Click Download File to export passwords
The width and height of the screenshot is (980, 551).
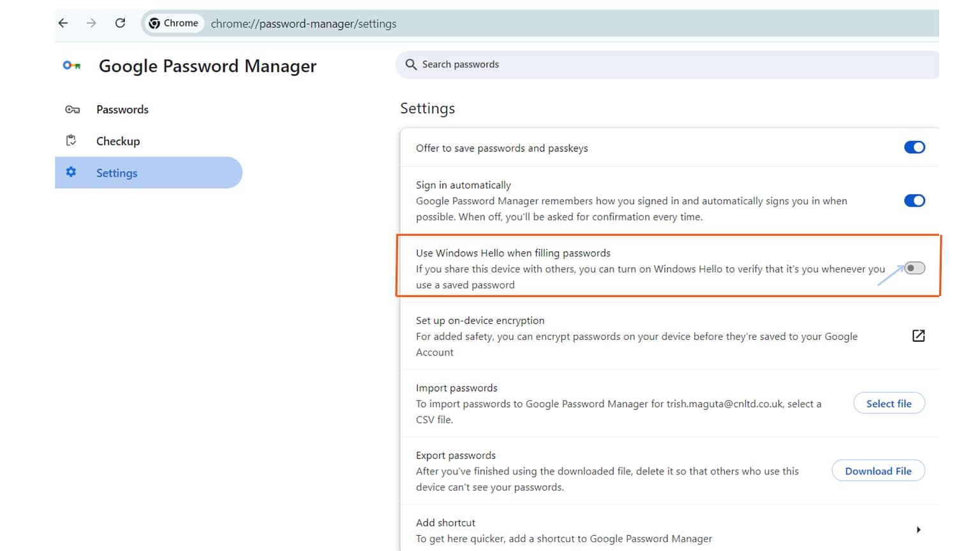point(878,471)
